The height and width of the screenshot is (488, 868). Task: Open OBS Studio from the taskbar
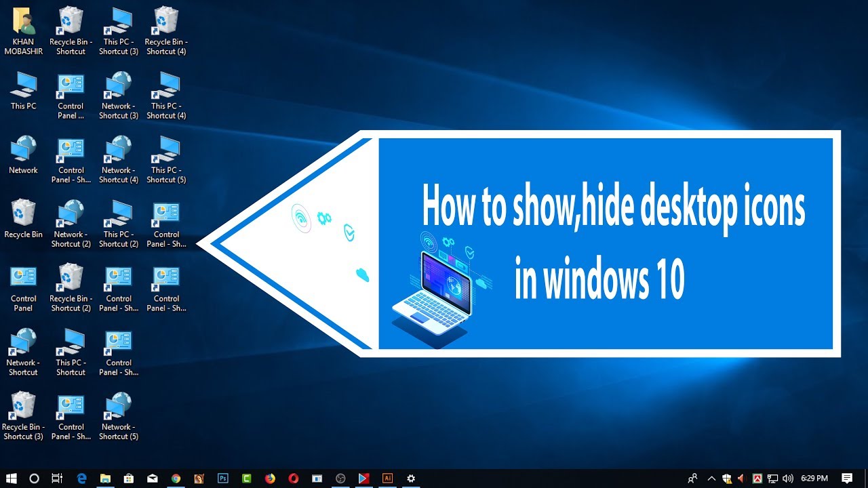(340, 478)
